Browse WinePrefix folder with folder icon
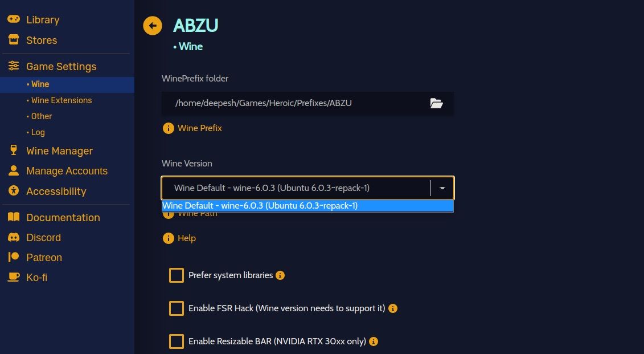This screenshot has height=354, width=644. (436, 103)
